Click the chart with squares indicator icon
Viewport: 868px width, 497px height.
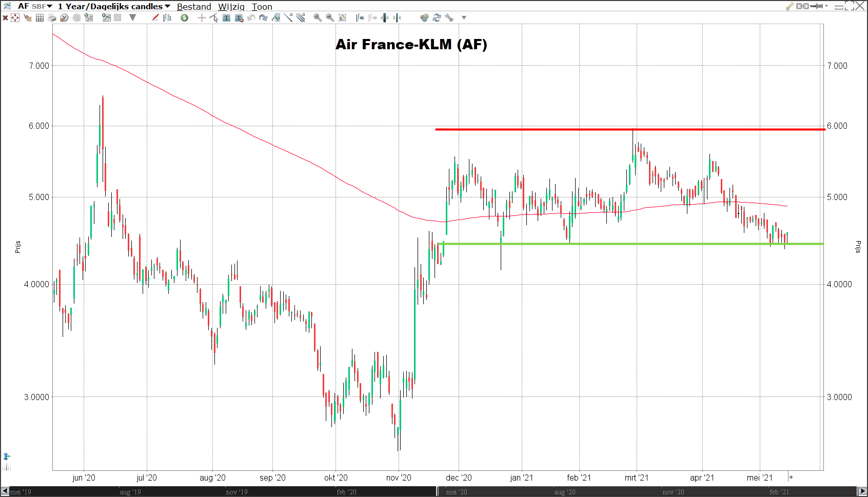pos(89,18)
